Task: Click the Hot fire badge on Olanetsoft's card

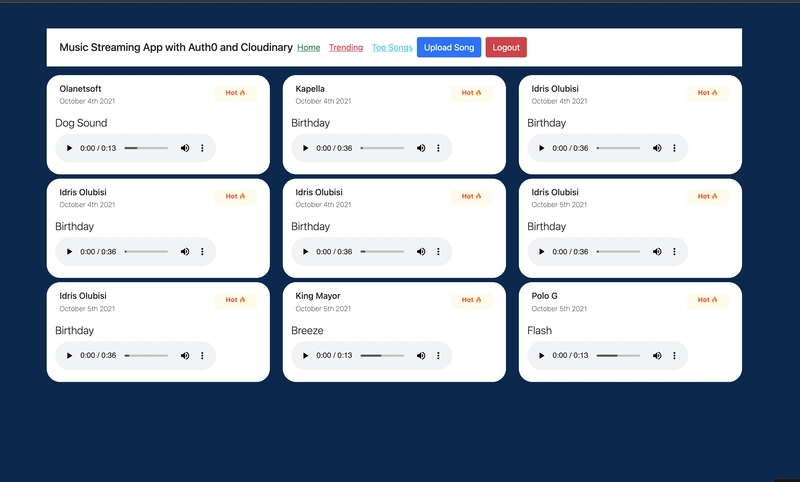Action: point(235,93)
